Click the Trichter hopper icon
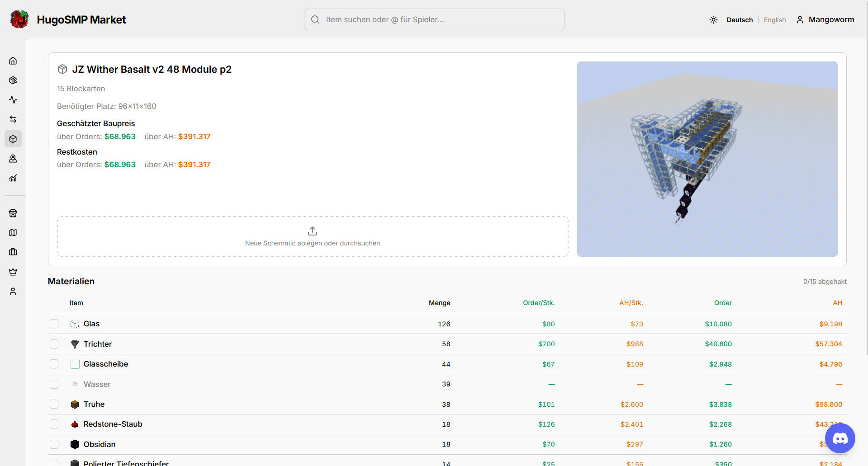Screen dimensions: 868x466 point(75,344)
